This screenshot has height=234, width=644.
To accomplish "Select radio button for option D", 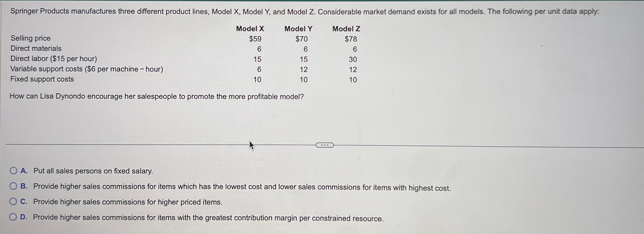I will (13, 217).
